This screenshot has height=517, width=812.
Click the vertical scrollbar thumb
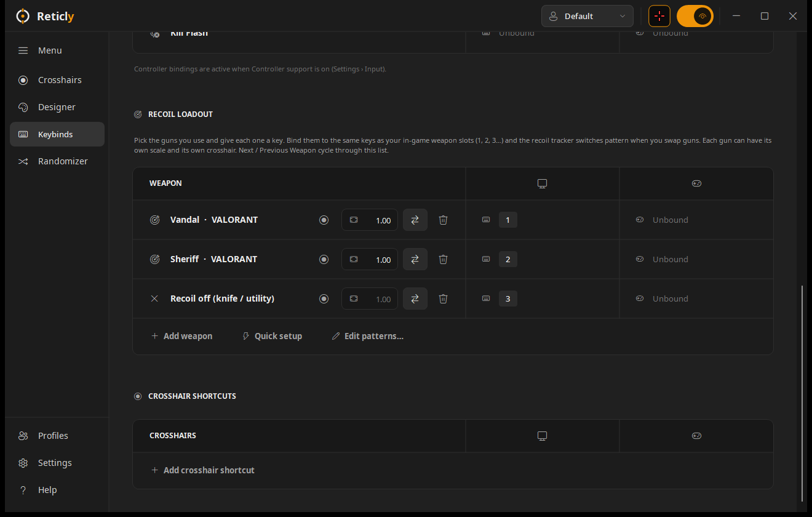[x=802, y=393]
